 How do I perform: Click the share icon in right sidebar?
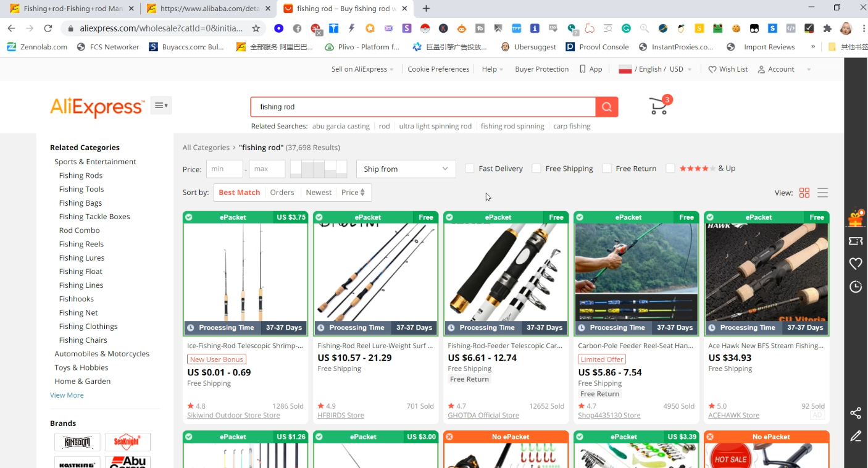click(856, 413)
